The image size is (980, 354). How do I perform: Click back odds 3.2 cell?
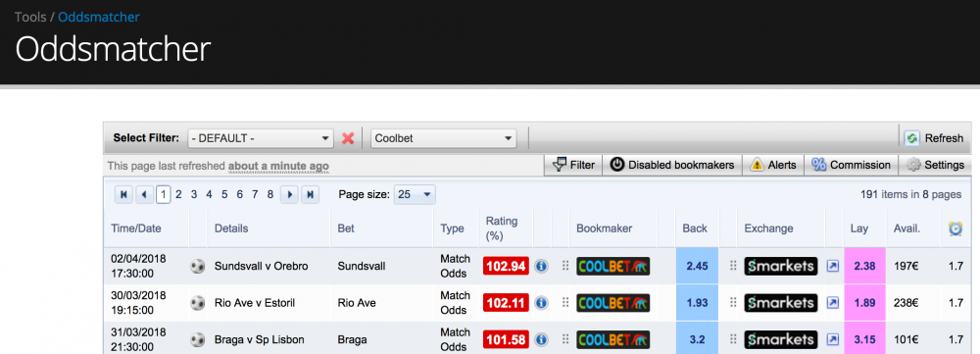click(x=697, y=338)
